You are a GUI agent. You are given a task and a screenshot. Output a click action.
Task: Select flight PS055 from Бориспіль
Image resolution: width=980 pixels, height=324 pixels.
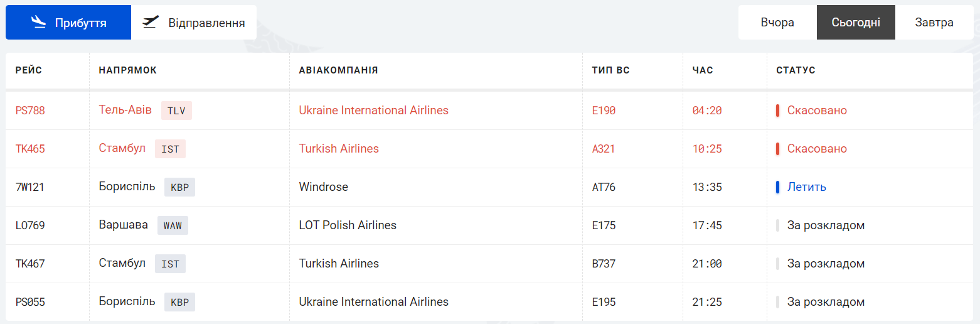[x=30, y=302]
